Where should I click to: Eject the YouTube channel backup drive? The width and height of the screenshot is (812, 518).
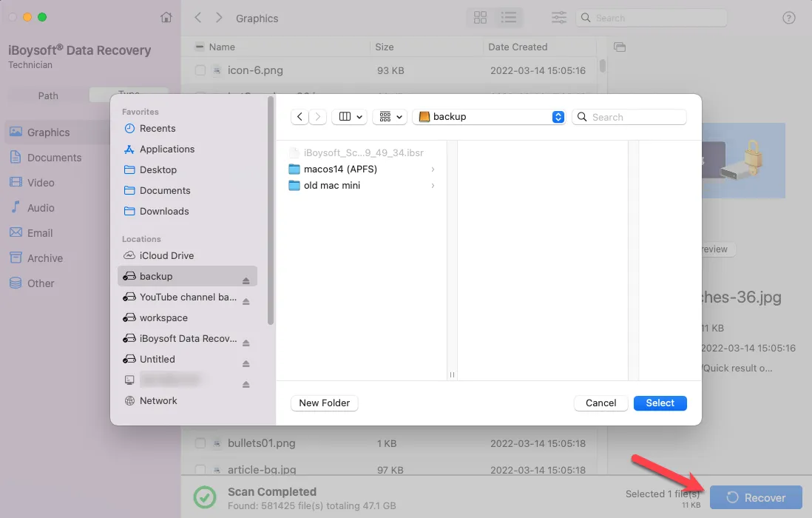[x=246, y=301]
